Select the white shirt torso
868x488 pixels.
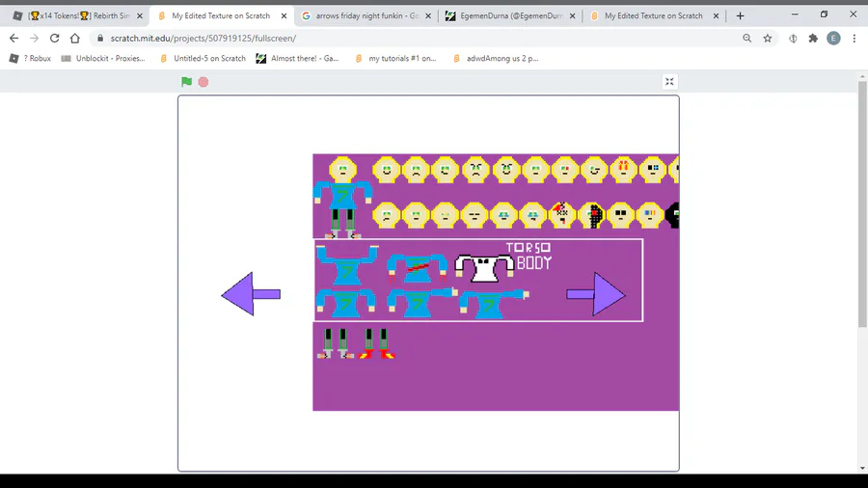484,268
